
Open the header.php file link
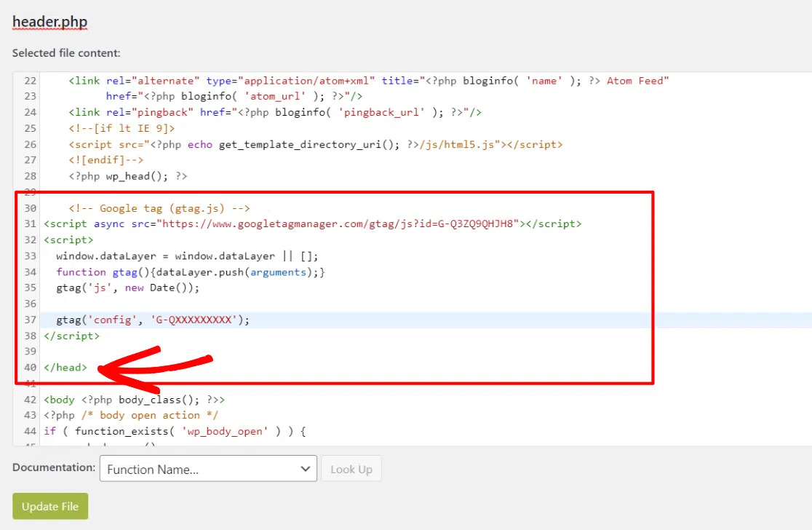tap(49, 22)
